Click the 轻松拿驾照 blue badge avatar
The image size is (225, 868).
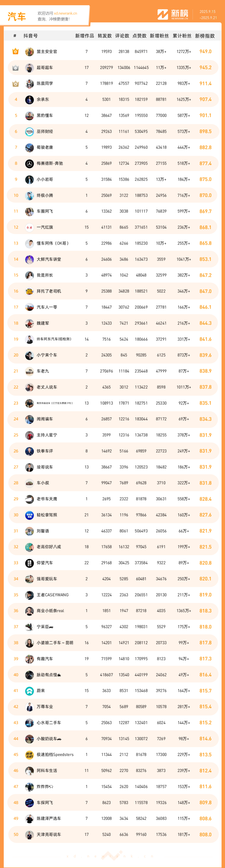30,515
